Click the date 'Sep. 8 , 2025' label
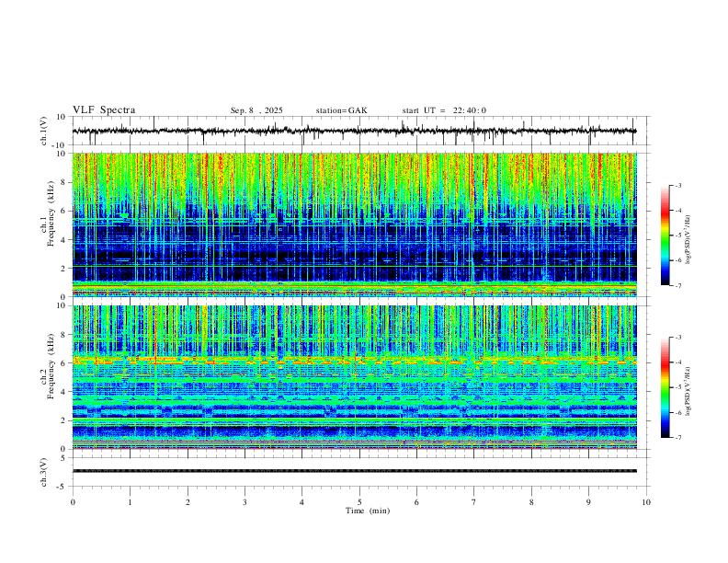 tap(256, 110)
